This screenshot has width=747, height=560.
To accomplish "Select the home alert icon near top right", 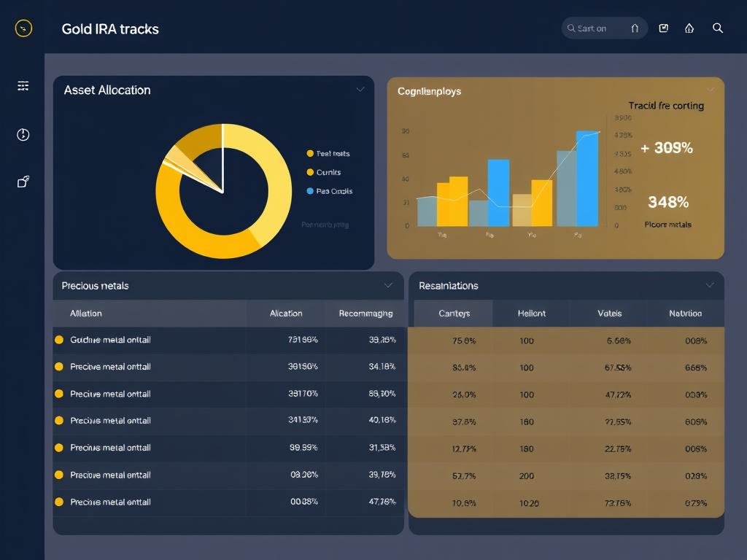I will click(x=689, y=28).
